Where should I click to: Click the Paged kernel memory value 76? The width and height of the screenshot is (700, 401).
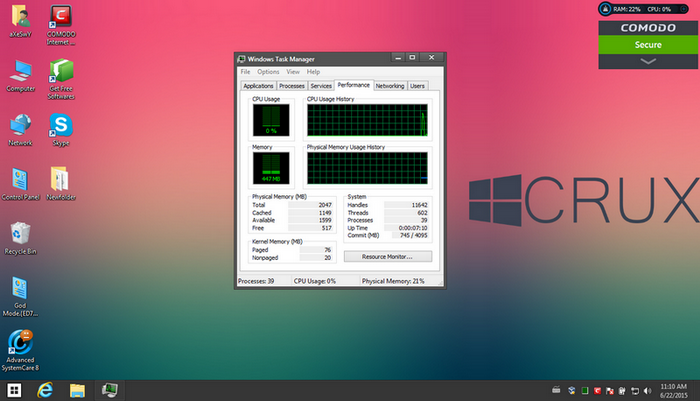tap(328, 250)
